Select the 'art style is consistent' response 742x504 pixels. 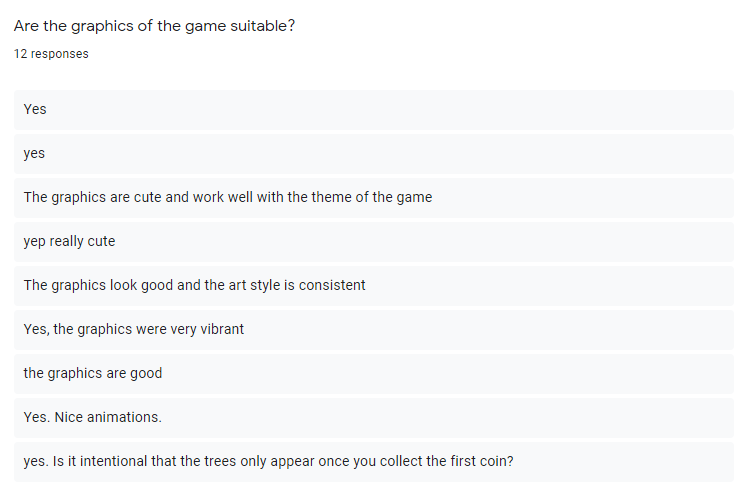pyautogui.click(x=374, y=285)
